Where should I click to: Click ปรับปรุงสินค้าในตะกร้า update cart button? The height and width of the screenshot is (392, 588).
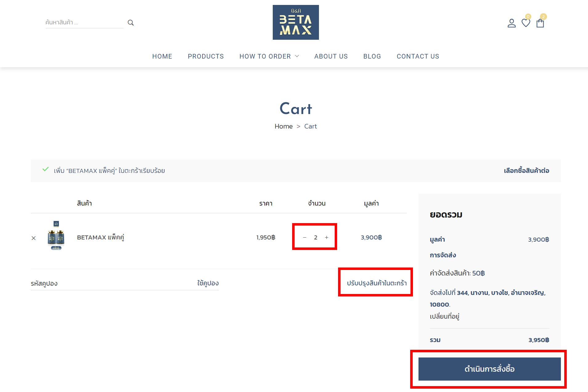pos(377,283)
